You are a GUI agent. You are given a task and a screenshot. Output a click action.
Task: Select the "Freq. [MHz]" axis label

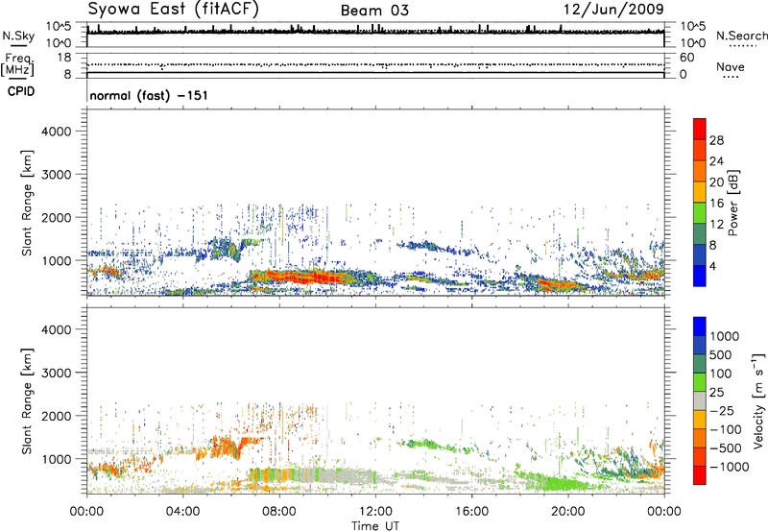pos(17,64)
